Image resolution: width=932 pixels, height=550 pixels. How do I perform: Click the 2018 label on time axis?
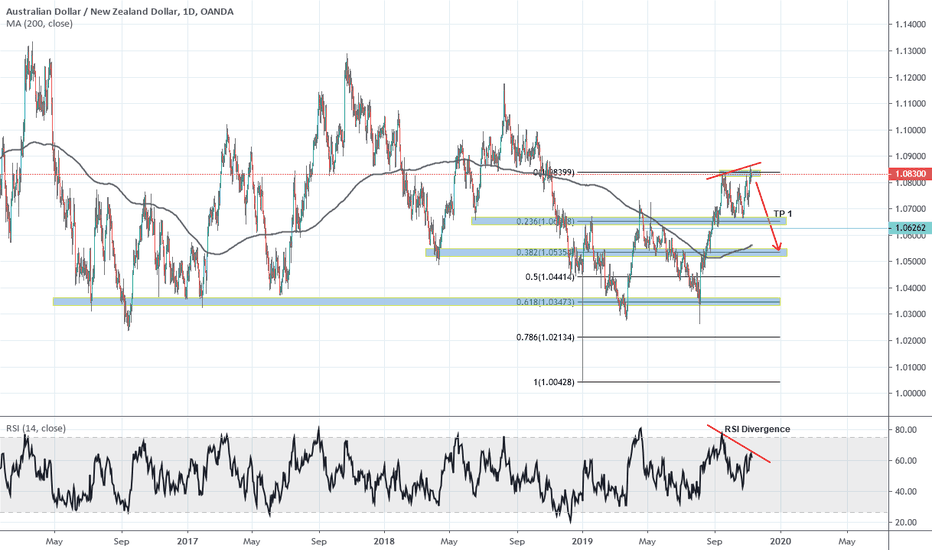pyautogui.click(x=384, y=539)
